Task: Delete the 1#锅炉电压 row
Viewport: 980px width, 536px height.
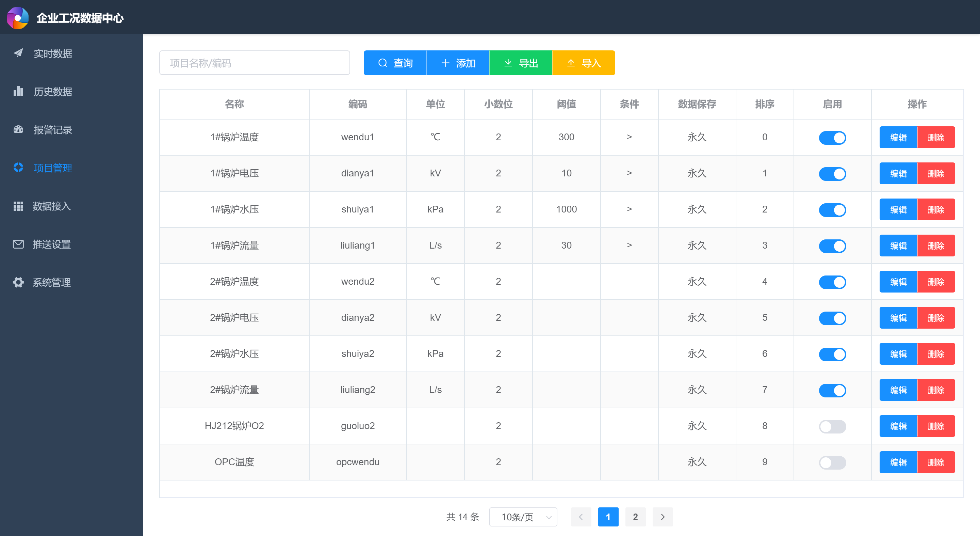Action: [936, 173]
